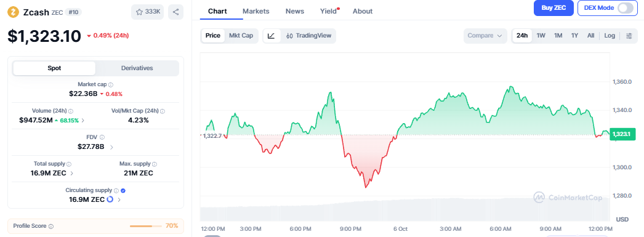Click the current price tag 1,323.1
The image size is (644, 237).
pyautogui.click(x=622, y=134)
